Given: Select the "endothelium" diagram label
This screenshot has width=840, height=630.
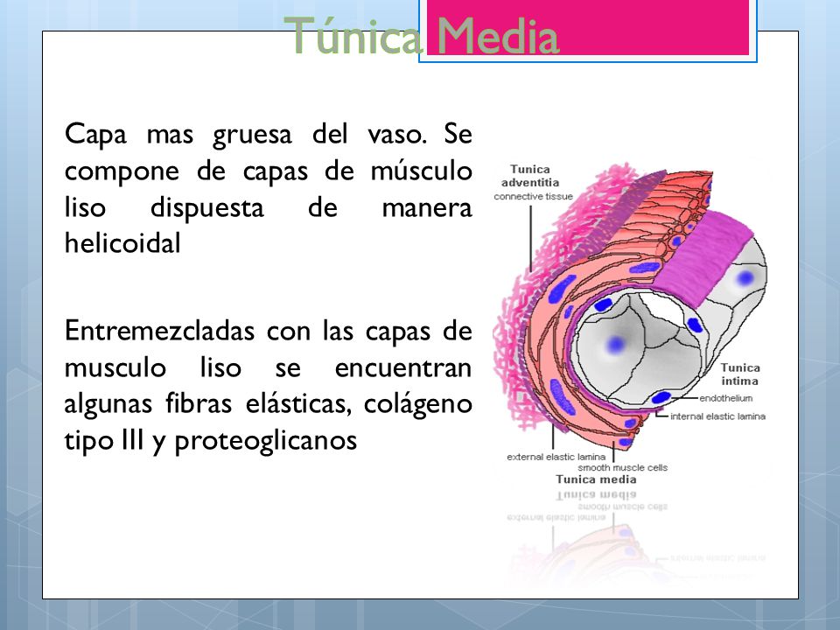Looking at the screenshot, I should [726, 398].
